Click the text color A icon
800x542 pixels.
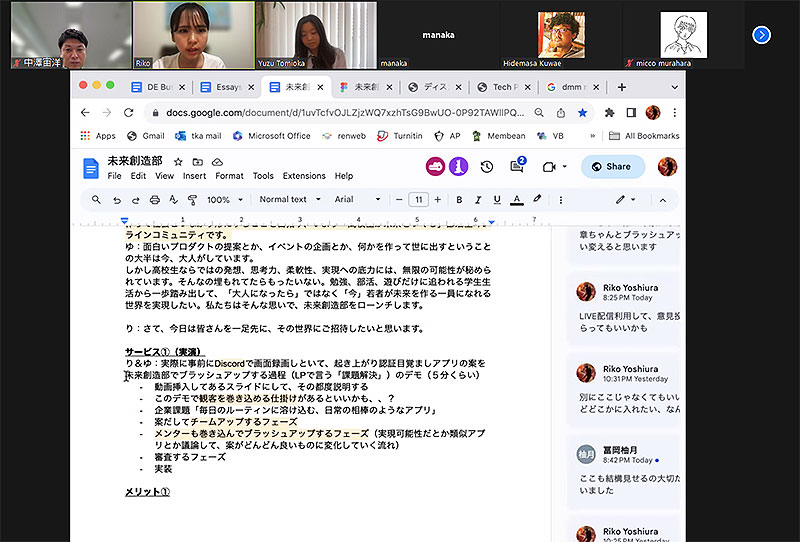[x=517, y=200]
